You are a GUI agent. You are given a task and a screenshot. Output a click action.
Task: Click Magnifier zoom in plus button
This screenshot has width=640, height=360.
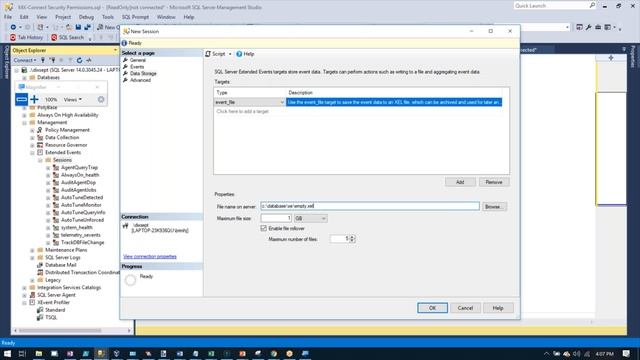[35, 99]
